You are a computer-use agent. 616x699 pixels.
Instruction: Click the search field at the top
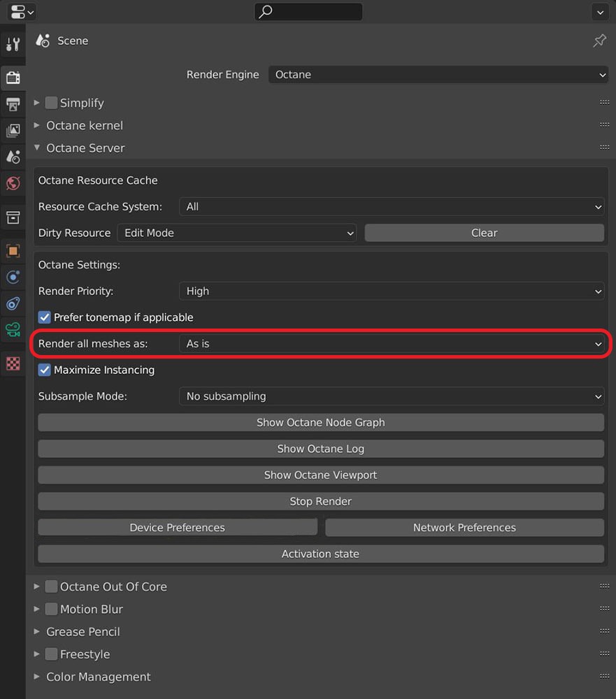point(308,12)
